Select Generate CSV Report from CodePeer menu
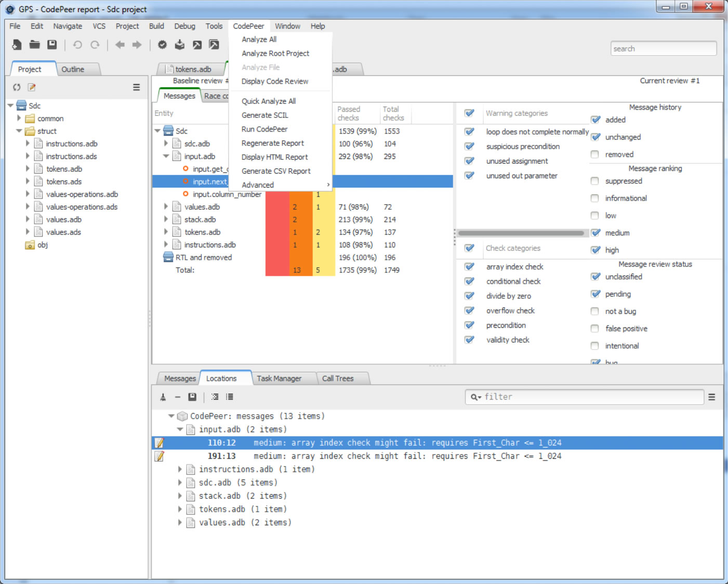Screen dimensions: 728x584 [276, 170]
